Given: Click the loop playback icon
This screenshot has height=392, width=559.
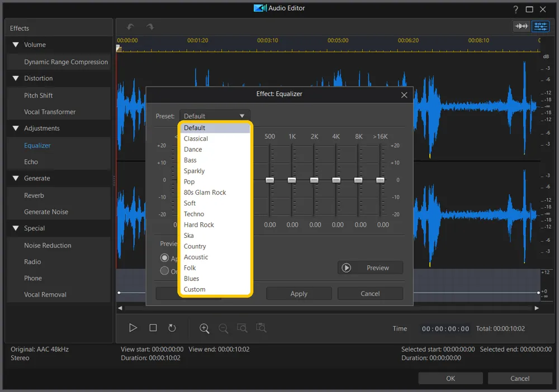Looking at the screenshot, I should point(172,328).
